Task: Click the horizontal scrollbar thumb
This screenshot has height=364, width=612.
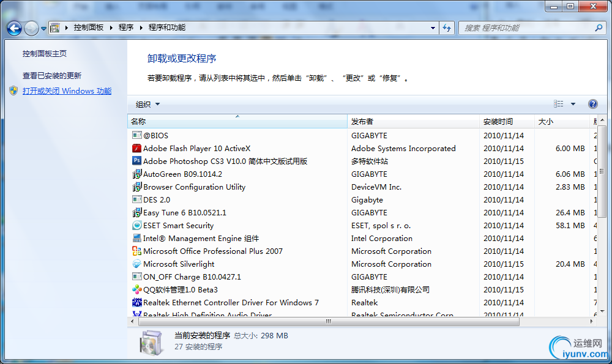Action: point(329,321)
